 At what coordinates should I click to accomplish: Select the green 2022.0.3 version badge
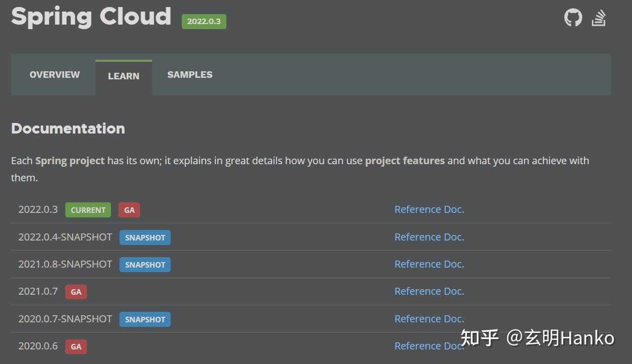(x=204, y=21)
